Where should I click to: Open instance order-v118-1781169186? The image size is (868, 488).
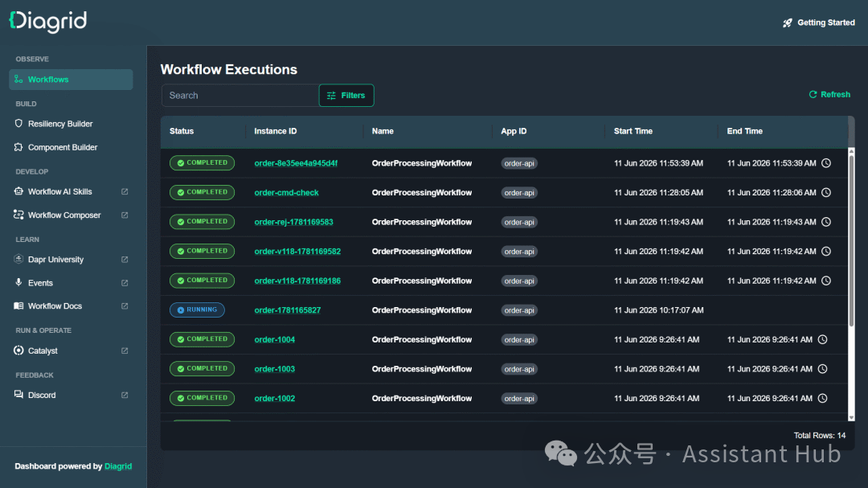(x=297, y=281)
